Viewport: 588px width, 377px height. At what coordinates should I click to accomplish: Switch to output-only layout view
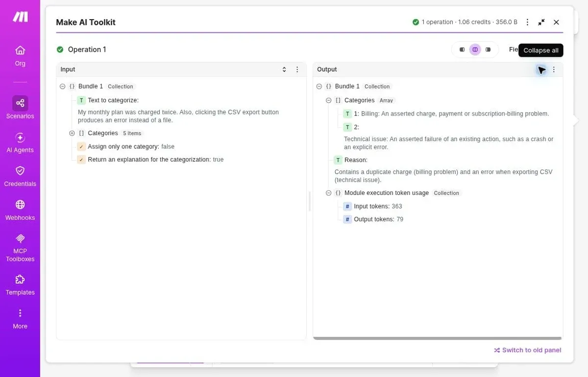488,49
